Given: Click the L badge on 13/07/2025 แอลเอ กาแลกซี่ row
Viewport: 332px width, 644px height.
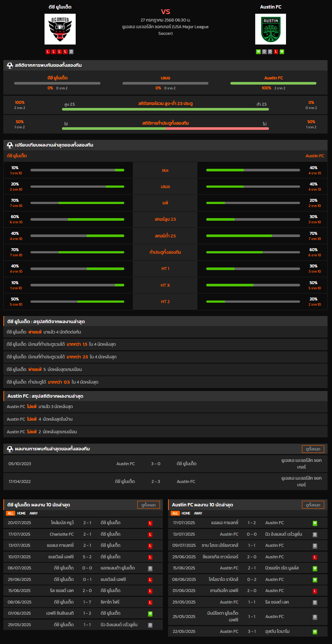Looking at the screenshot, I should (150, 546).
